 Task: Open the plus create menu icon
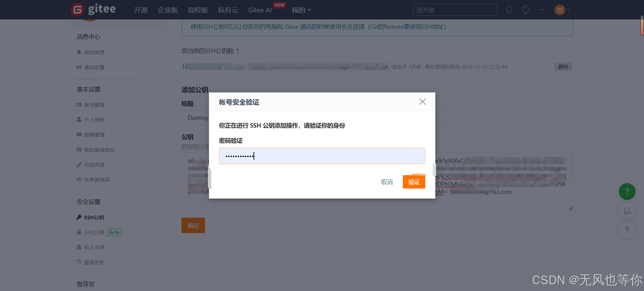pyautogui.click(x=542, y=10)
